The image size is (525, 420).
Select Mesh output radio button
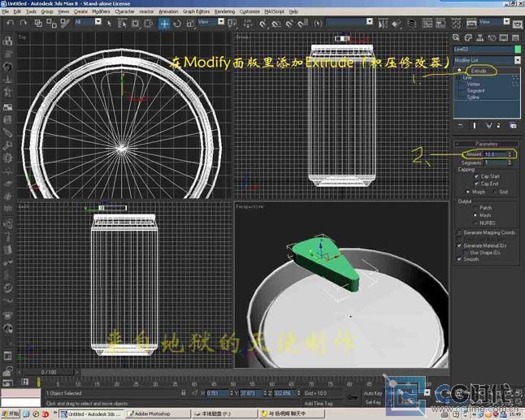click(475, 215)
